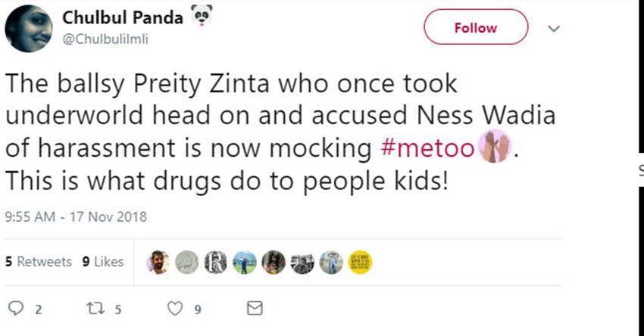Click the envelope direct message icon
Screen dimensions: 644x336
click(x=255, y=309)
